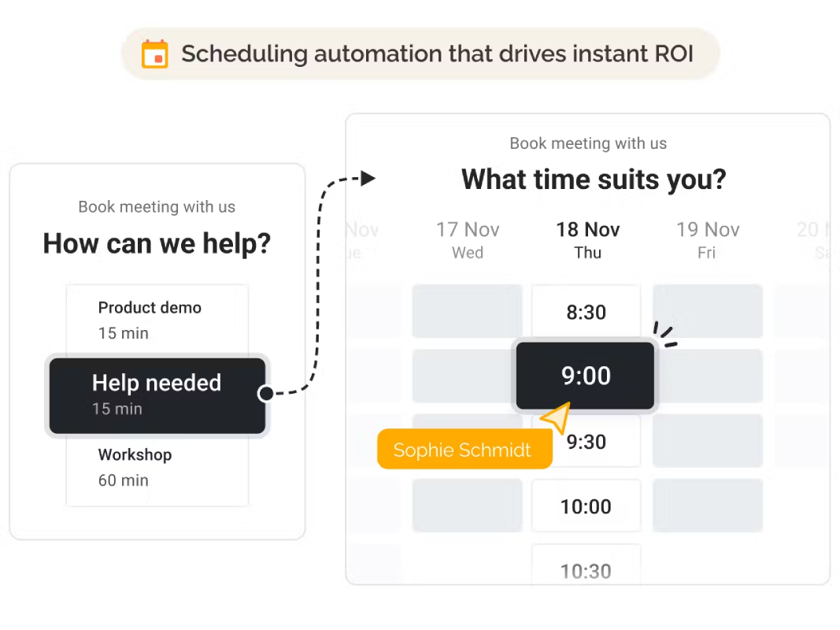Open the 19 Nov Fri date column
This screenshot has height=630, width=840.
click(708, 240)
